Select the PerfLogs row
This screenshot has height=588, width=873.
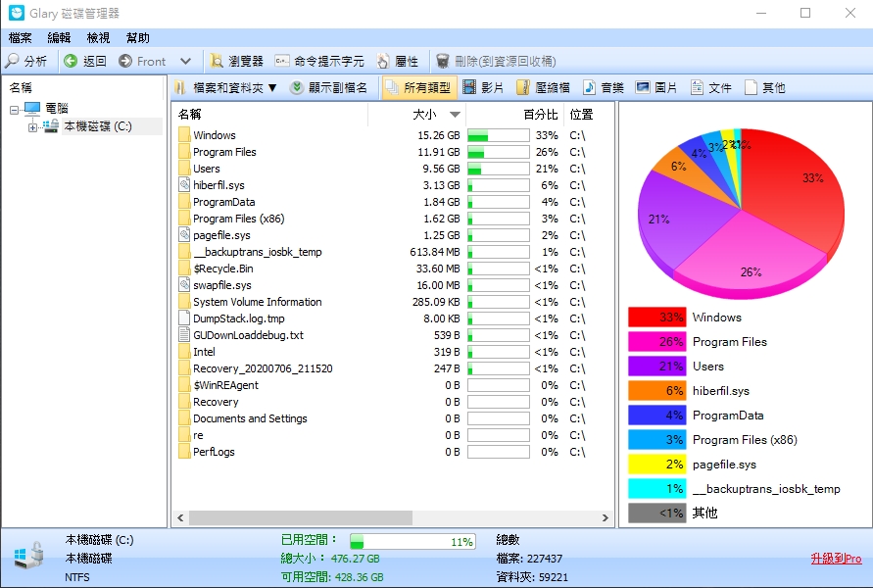coord(393,452)
